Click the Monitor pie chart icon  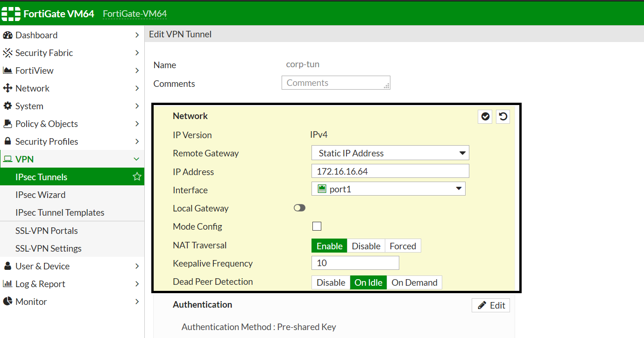coord(7,302)
